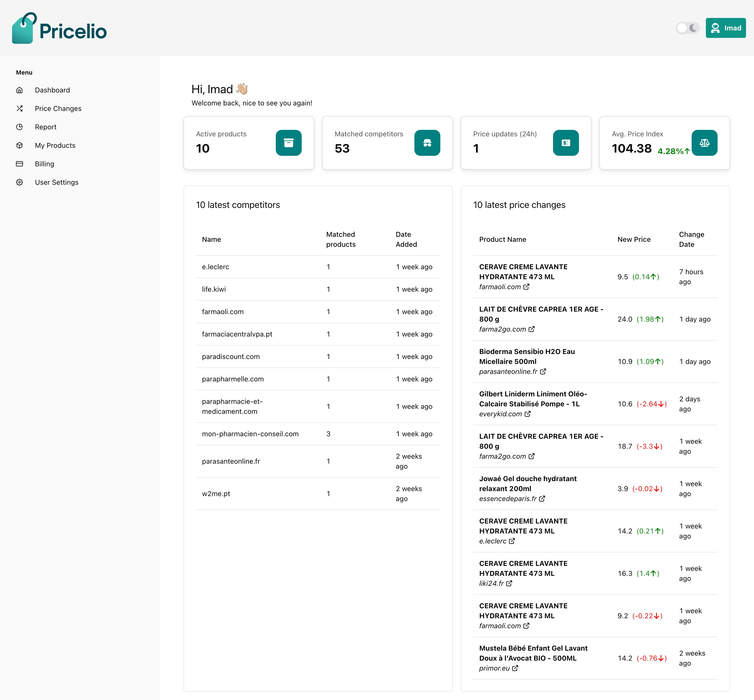Open Dashboard from the sidebar menu
The image size is (754, 700).
pos(52,90)
